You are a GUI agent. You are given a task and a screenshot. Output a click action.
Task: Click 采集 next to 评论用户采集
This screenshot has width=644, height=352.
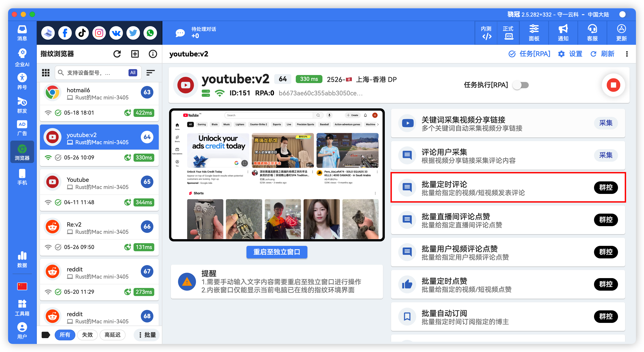(x=606, y=155)
